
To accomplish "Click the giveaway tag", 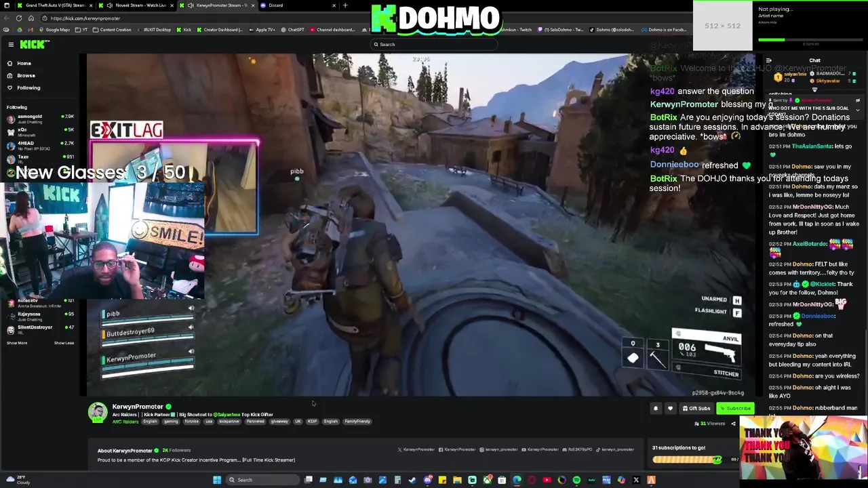I will [279, 422].
